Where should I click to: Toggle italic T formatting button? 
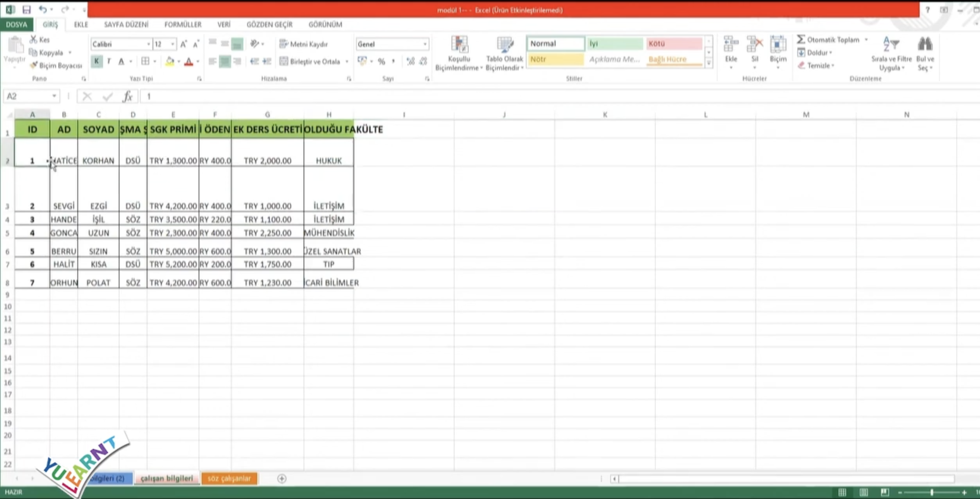109,61
